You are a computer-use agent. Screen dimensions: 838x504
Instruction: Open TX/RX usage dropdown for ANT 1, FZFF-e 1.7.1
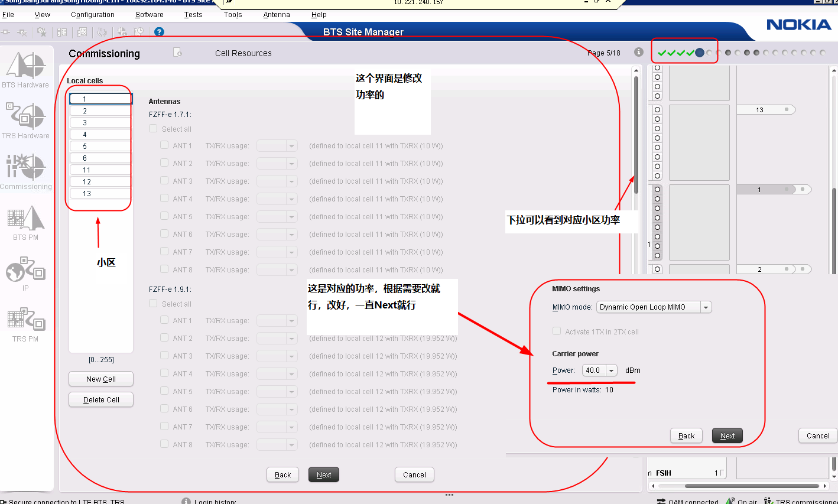(x=277, y=146)
